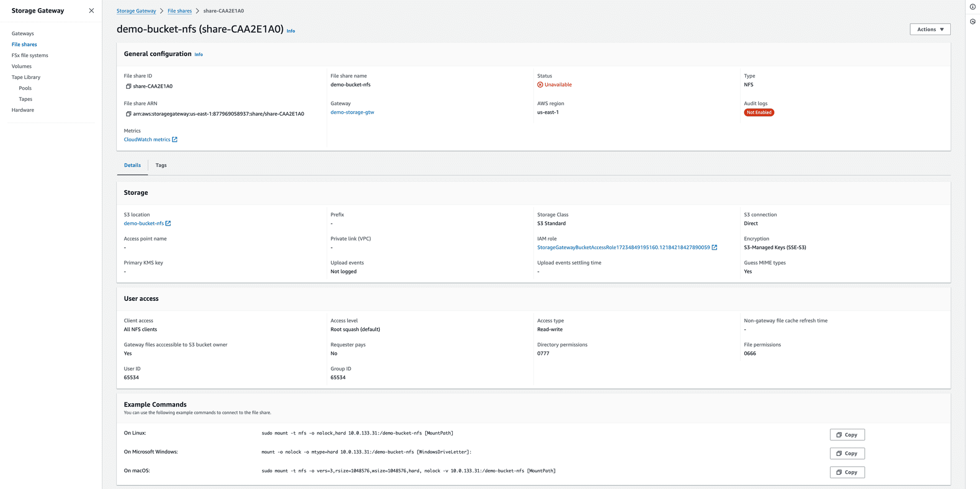
Task: Click external link icon next to IAM role
Action: (x=715, y=247)
